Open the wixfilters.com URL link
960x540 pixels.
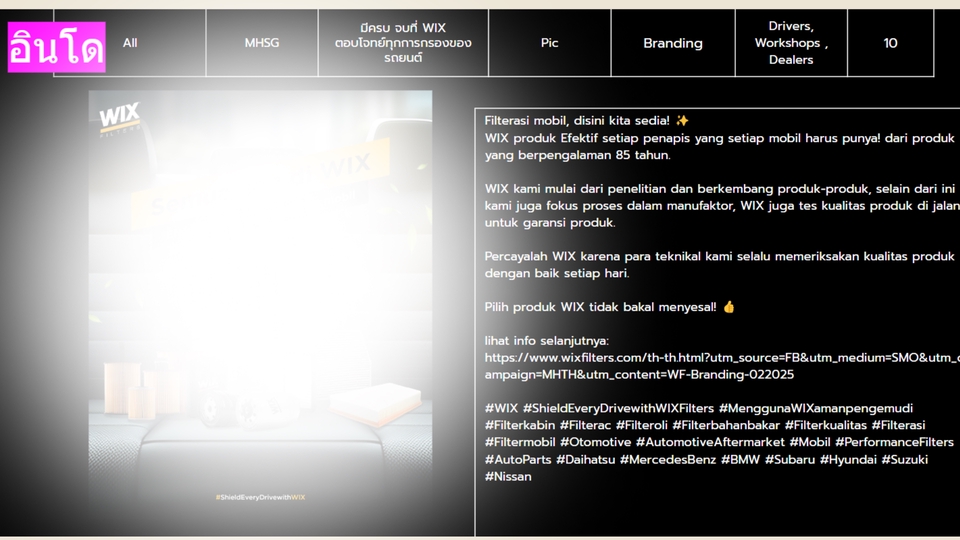722,366
